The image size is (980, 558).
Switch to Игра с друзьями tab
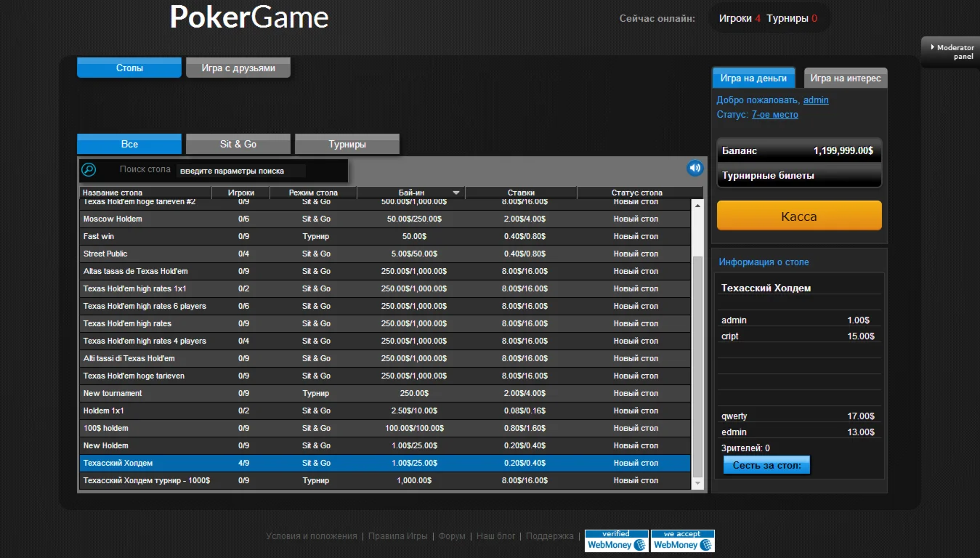[x=238, y=68]
